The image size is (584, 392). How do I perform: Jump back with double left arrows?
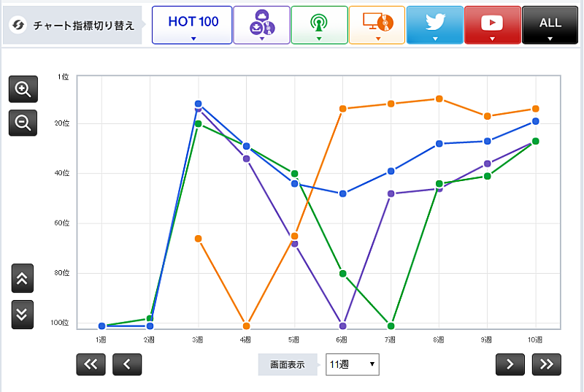pos(91,364)
